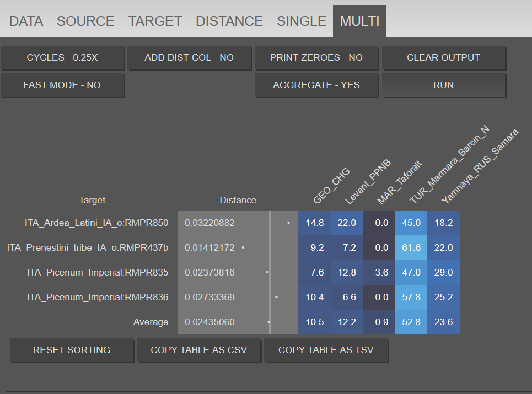The height and width of the screenshot is (394, 532).
Task: Toggle FAST MODE - NO setting
Action: tap(62, 85)
